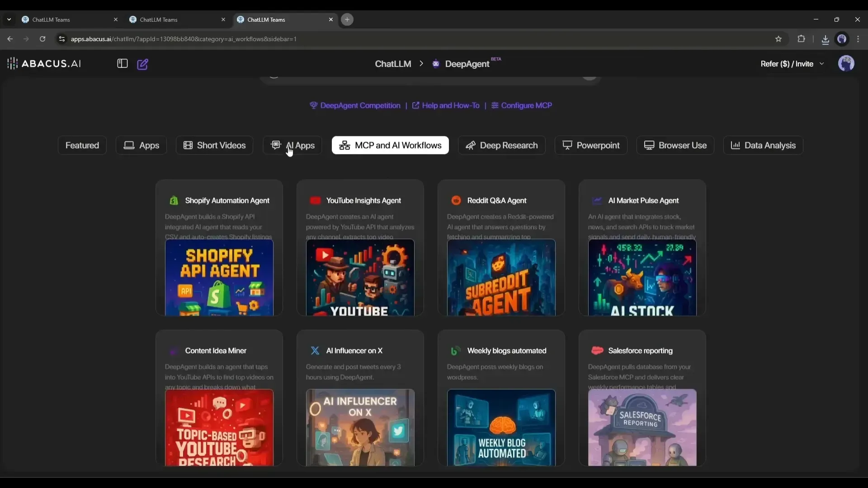Select the Apps category tab
Viewport: 868px width, 488px height.
141,145
